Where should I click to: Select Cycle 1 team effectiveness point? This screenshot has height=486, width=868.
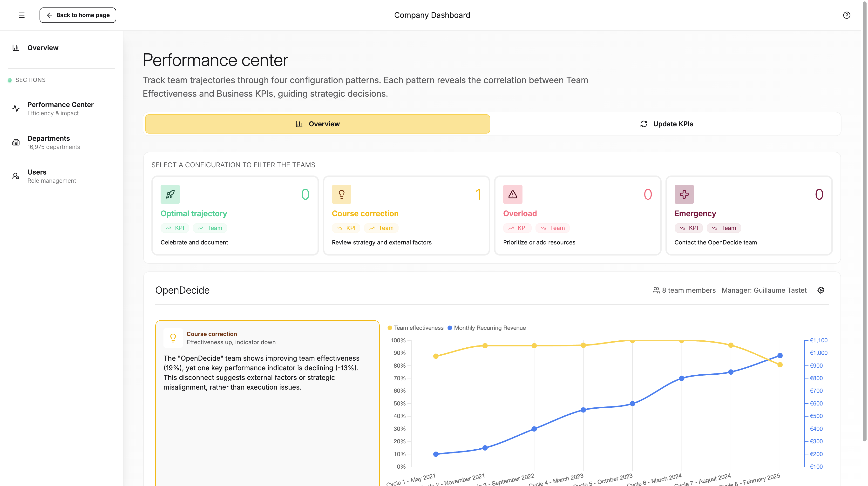point(436,356)
